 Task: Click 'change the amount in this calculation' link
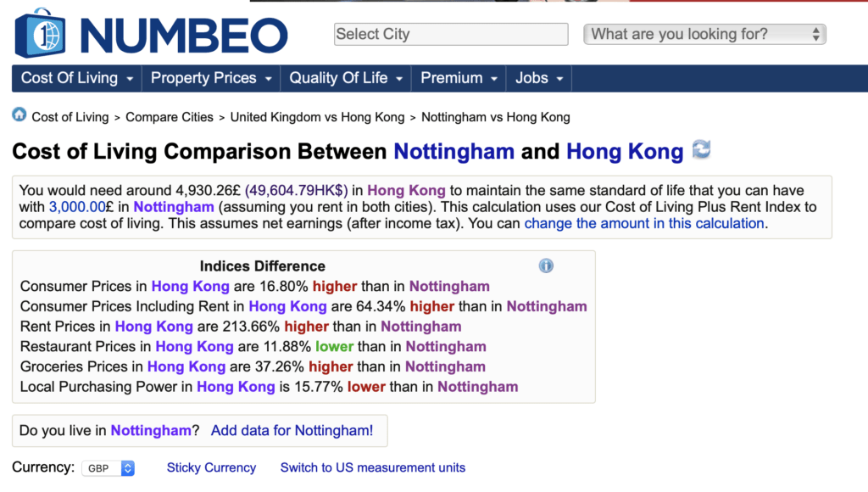click(644, 223)
